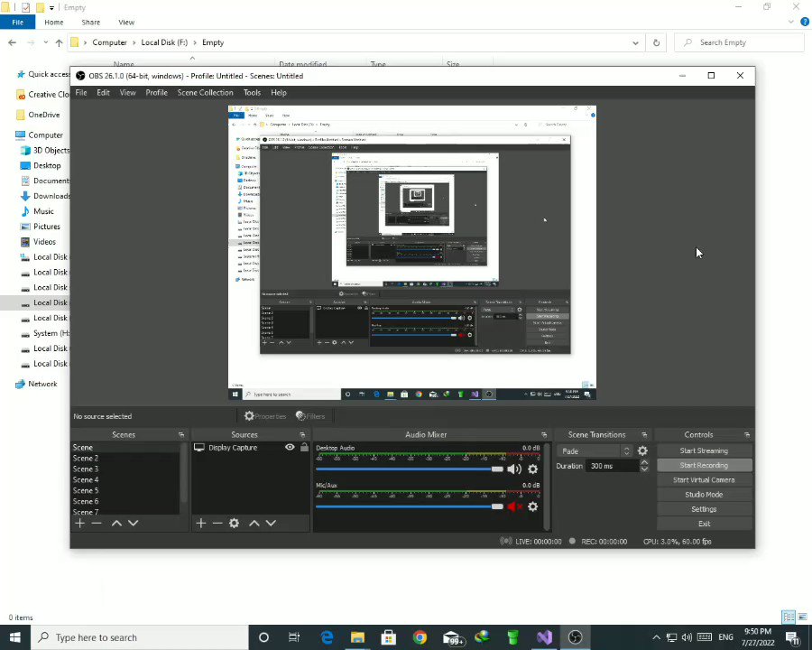Decrease transition duration with down arrow
Screen dimensions: 812x650
click(x=644, y=469)
